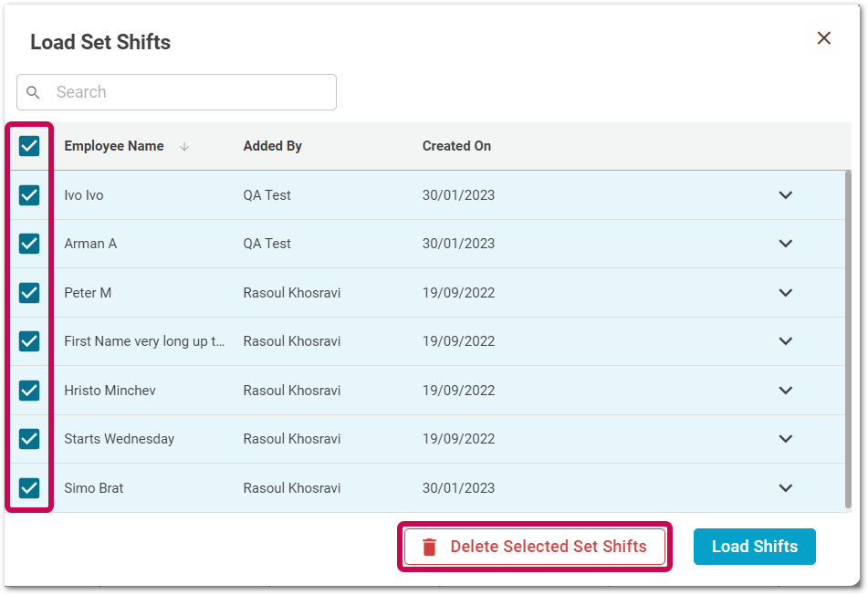The image size is (868, 595).
Task: Uncheck the Peter M row checkbox
Action: [x=29, y=293]
